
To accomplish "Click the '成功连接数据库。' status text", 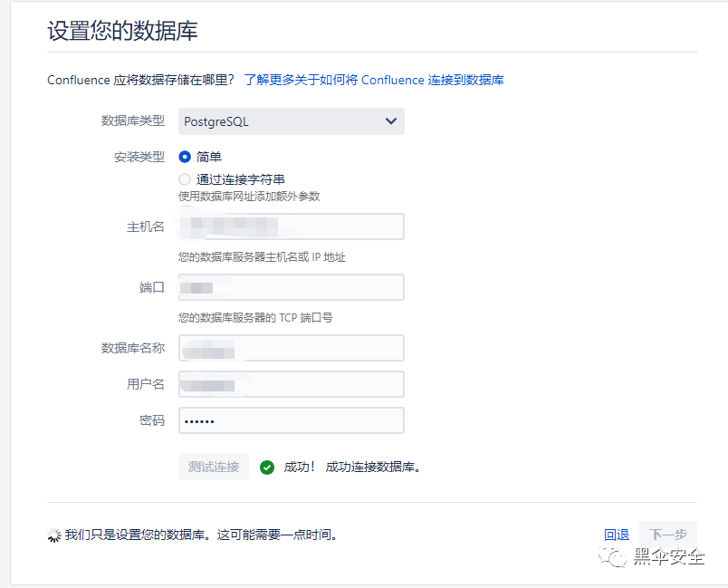I will tap(373, 467).
